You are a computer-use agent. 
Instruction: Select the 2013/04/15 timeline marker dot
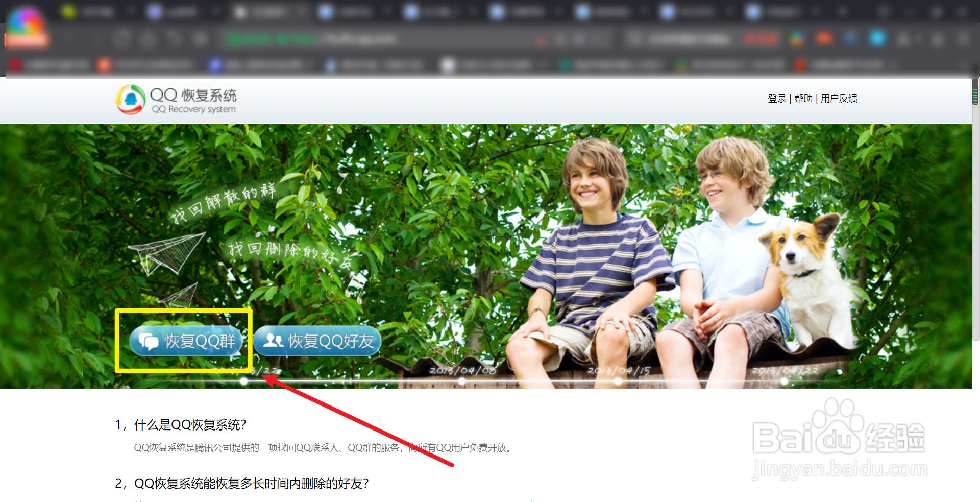pyautogui.click(x=618, y=381)
